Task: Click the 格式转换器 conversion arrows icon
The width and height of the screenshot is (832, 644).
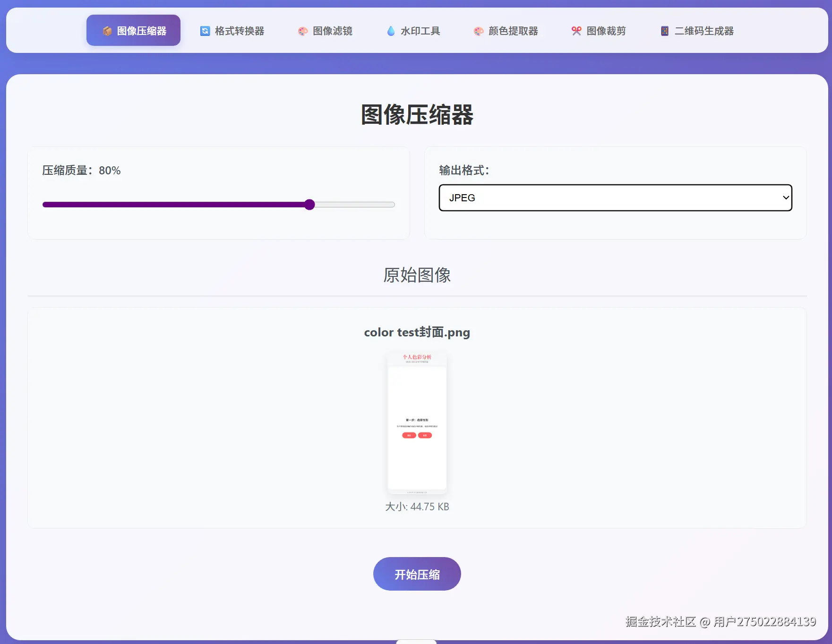Action: pos(204,30)
